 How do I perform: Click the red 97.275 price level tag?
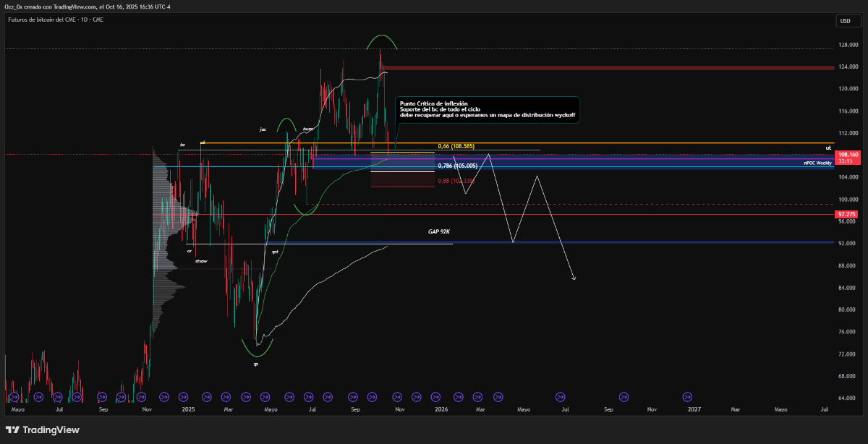click(846, 215)
